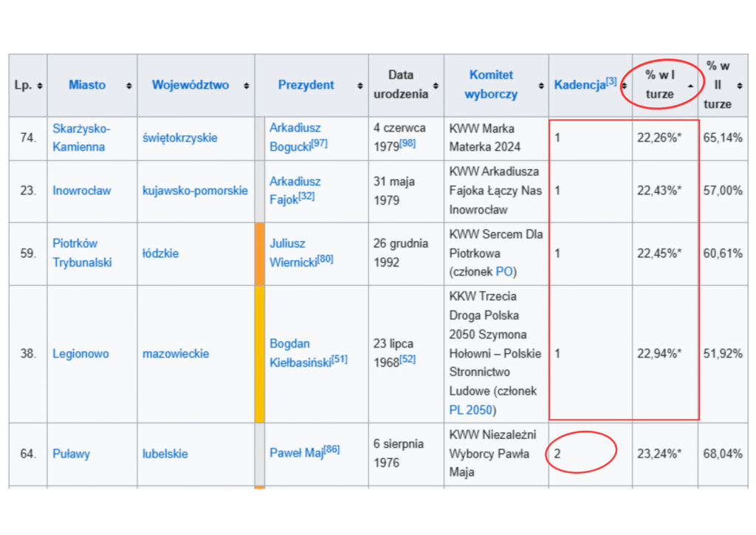Click the first-round value 22,43%*

coord(659,191)
